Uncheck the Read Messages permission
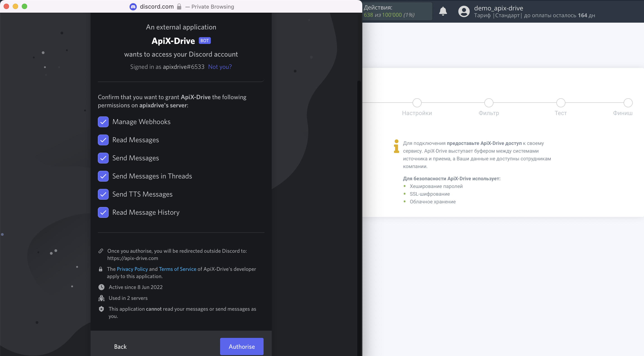Viewport: 644px width, 356px height. click(103, 140)
